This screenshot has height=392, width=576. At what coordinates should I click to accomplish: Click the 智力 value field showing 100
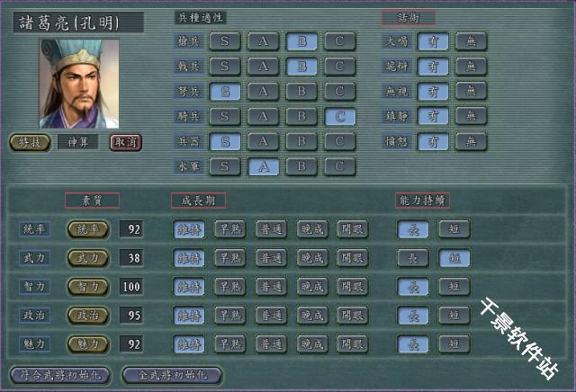click(x=131, y=287)
